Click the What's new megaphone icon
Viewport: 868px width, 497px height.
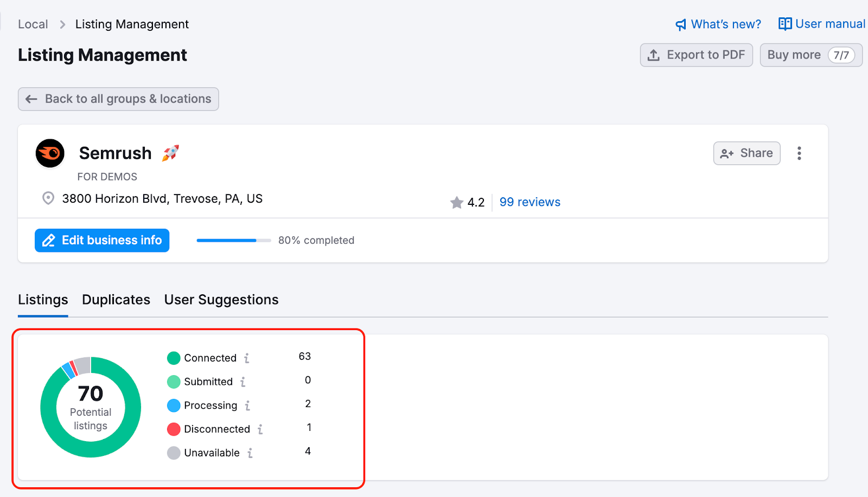(x=680, y=24)
